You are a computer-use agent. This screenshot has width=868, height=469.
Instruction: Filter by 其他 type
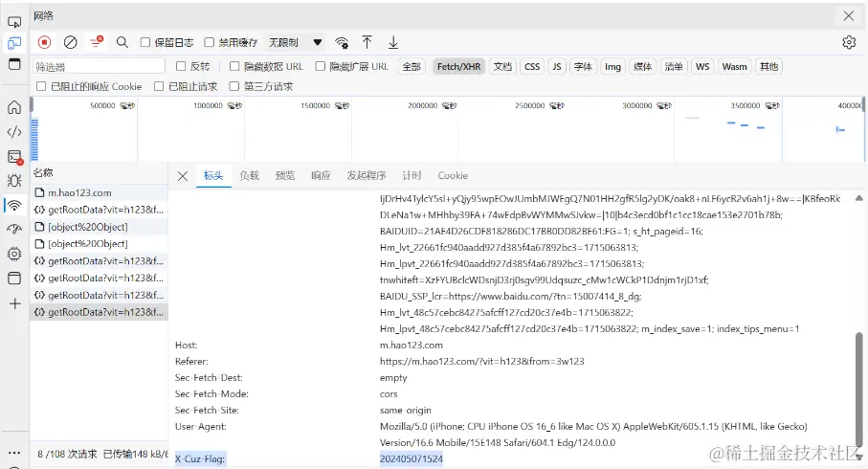tap(768, 66)
